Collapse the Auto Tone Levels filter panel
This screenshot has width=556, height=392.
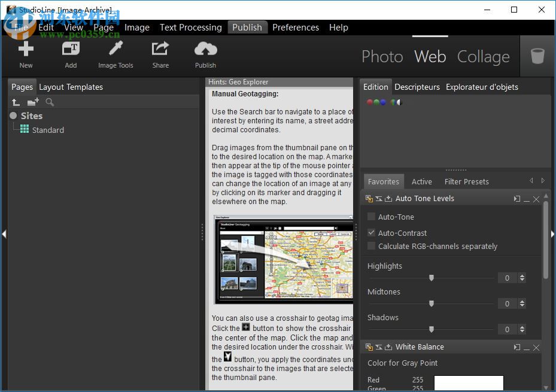525,198
